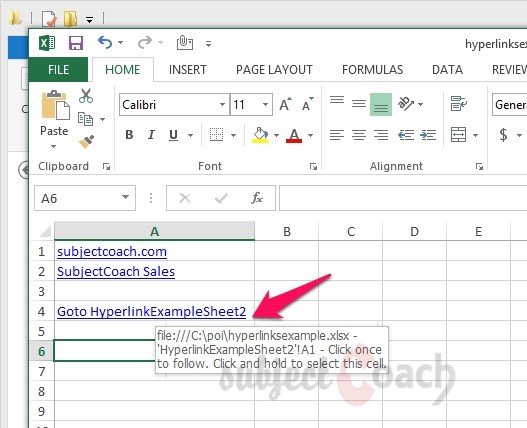Center text horizontally

click(x=359, y=135)
